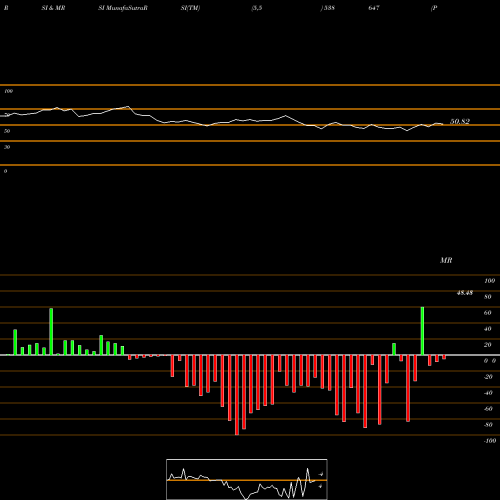The image size is (500, 500).
Task: Click the -100 label on MR axis
Action: tap(490, 441)
